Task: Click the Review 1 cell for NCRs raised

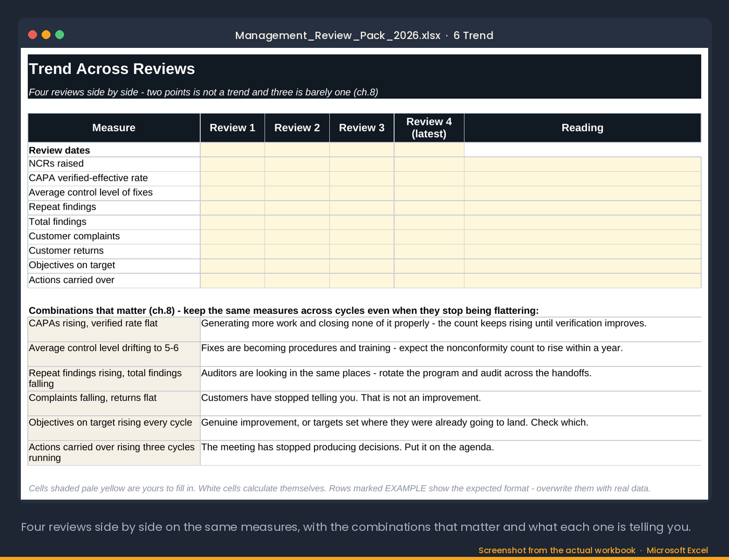Action: pyautogui.click(x=233, y=164)
